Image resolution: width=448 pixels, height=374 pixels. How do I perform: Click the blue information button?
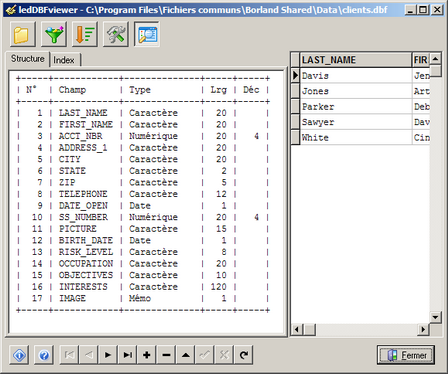click(x=19, y=355)
